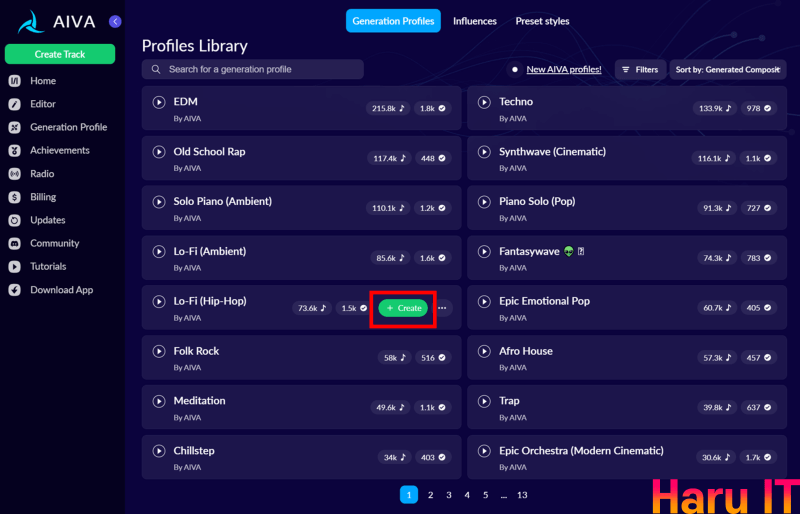Click the Download App icon
Viewport: 800px width, 514px height.
coord(15,290)
